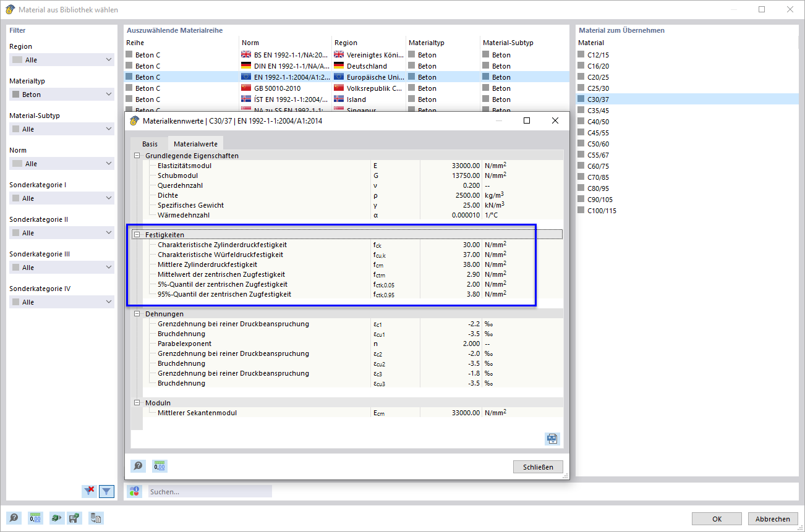The height and width of the screenshot is (532, 805).
Task: Open the Material-Subtyp filter dropdown
Action: (62, 129)
